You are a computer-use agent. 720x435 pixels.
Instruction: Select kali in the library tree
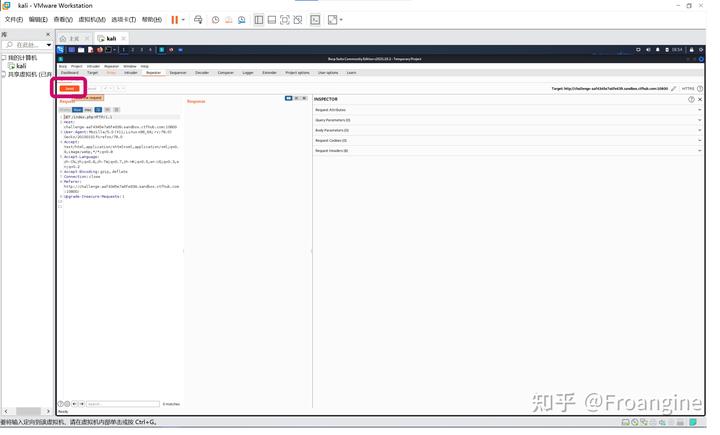point(21,66)
